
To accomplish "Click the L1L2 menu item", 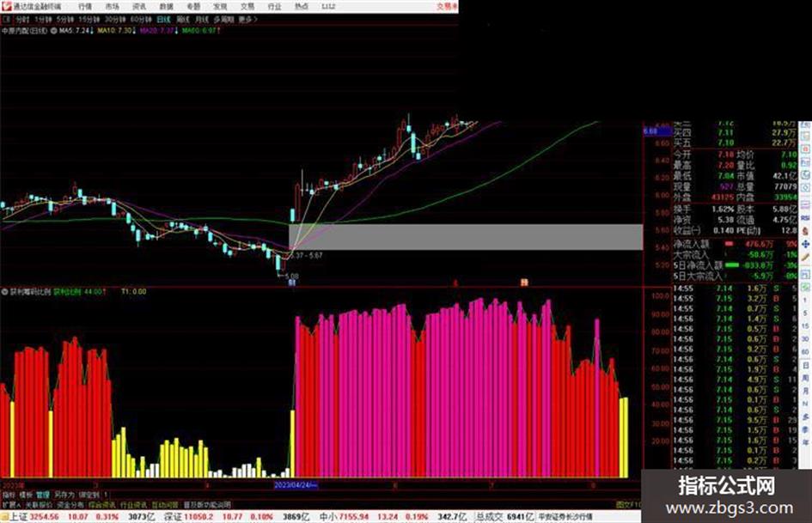I will 328,7.
